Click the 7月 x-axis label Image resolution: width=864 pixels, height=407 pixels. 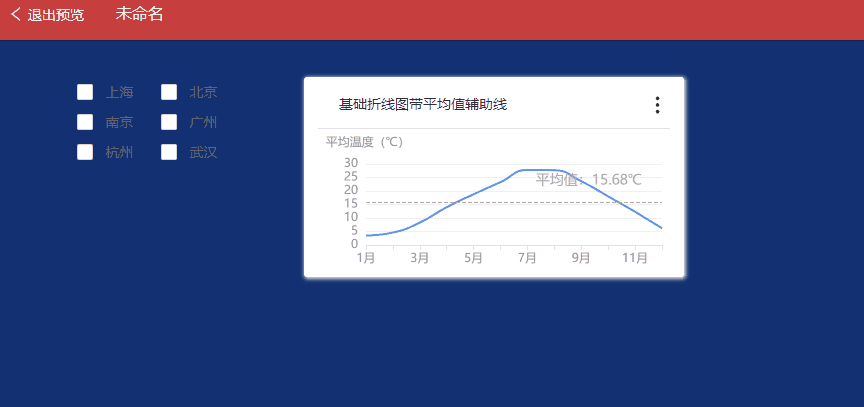coord(527,257)
